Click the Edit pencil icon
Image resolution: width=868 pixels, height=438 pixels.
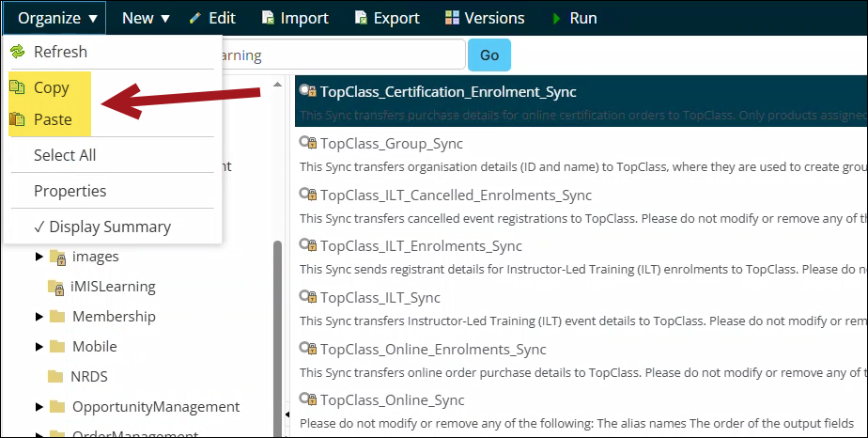(194, 18)
